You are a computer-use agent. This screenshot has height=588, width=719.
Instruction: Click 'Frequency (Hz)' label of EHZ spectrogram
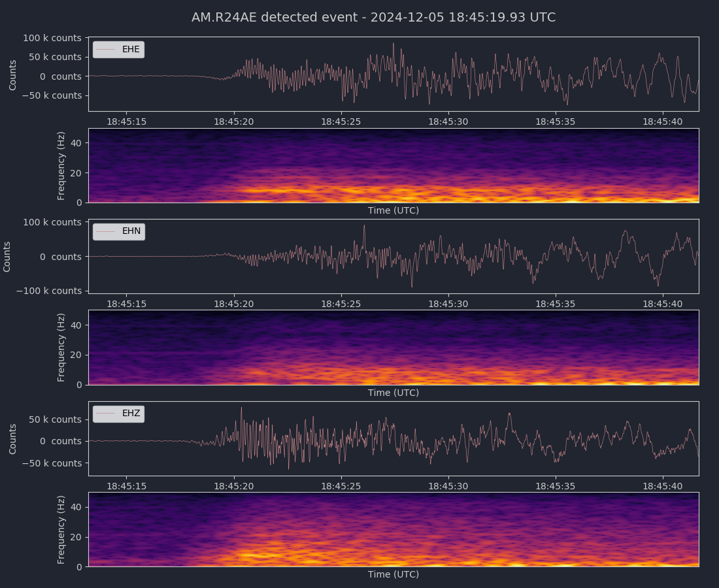coord(61,530)
